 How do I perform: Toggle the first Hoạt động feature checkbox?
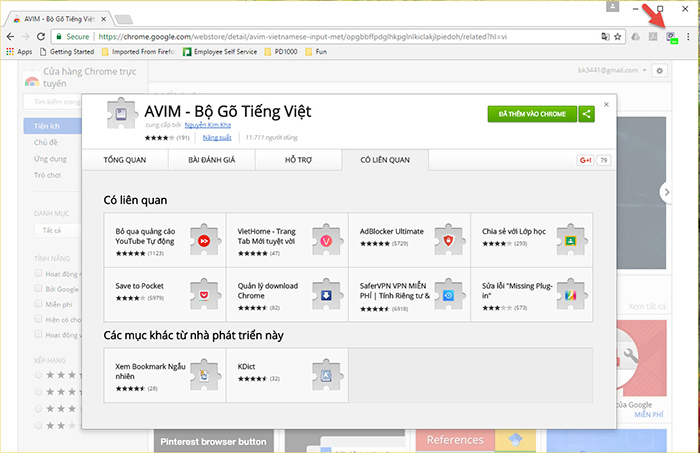coord(38,273)
